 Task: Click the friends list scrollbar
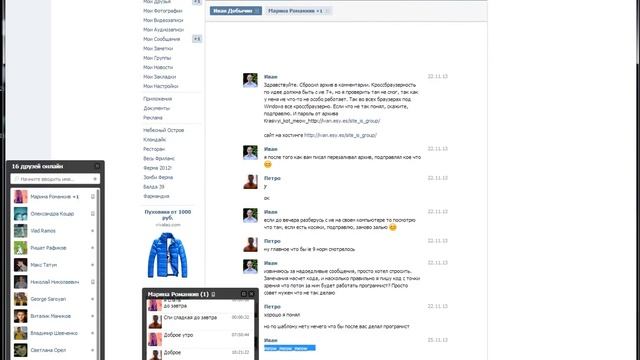coord(98,274)
